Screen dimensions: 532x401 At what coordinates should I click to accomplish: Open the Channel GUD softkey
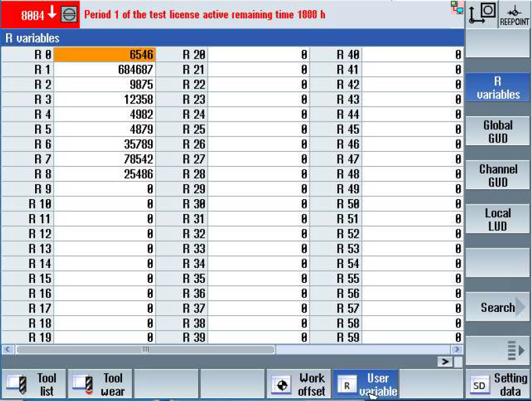click(498, 176)
